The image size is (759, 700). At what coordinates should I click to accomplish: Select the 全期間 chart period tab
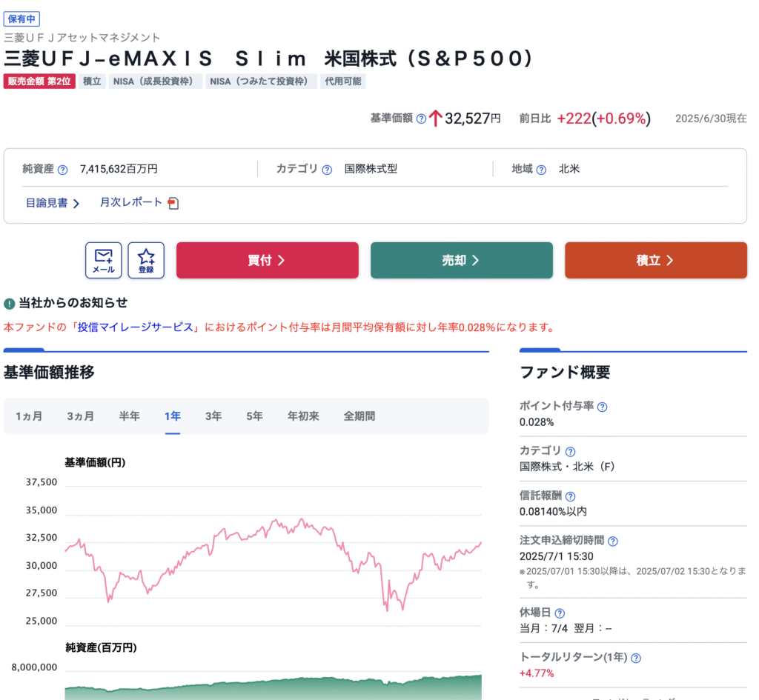click(359, 416)
